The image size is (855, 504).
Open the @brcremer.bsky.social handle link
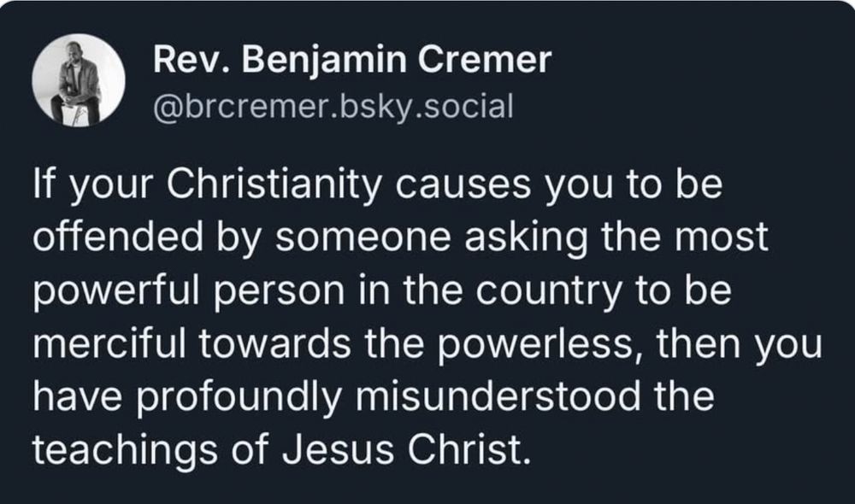pos(333,106)
